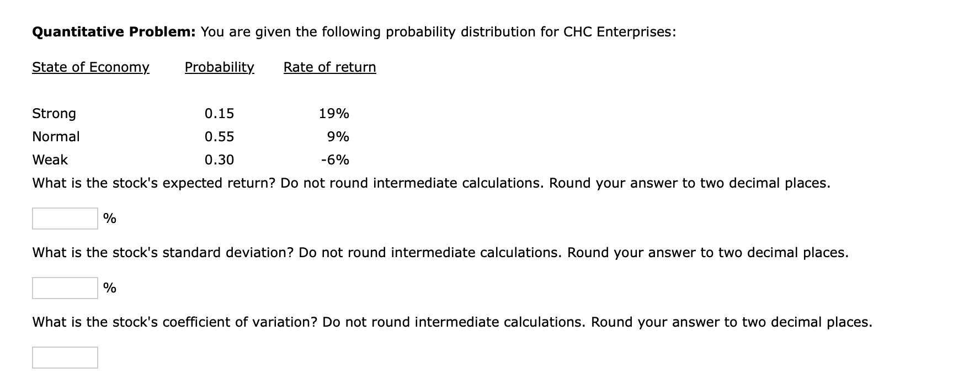The height and width of the screenshot is (378, 980).
Task: Click the expected return question text
Action: tap(430, 183)
